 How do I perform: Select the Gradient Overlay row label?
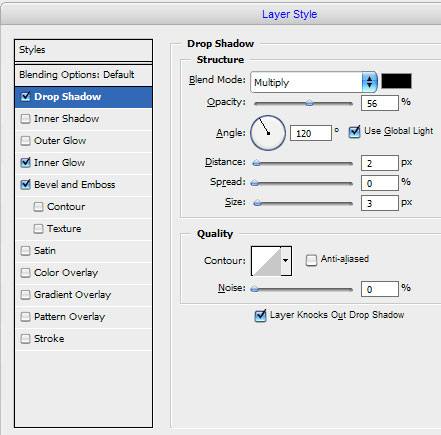(72, 295)
